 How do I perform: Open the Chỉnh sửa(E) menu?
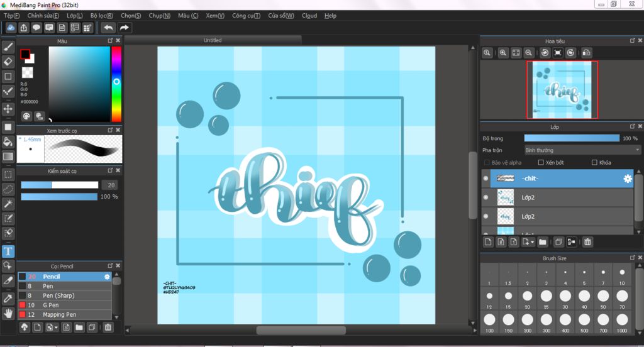[43, 16]
